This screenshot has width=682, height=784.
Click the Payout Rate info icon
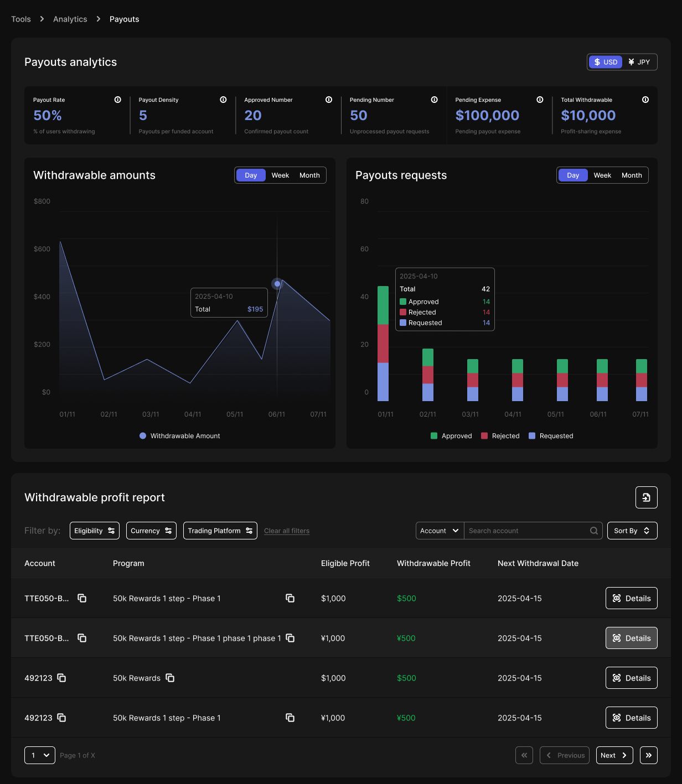click(x=117, y=100)
